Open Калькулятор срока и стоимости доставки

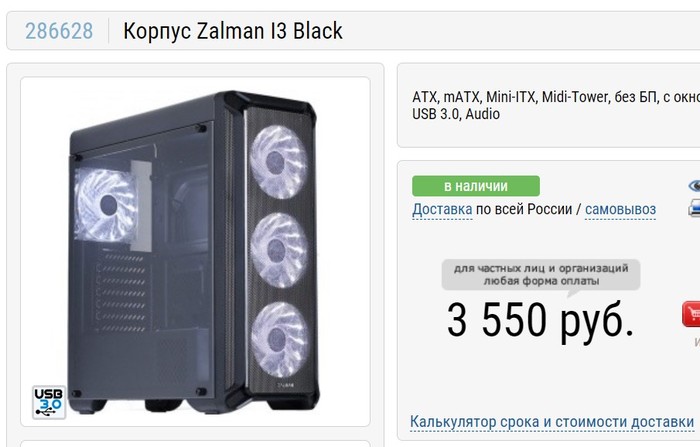click(x=552, y=422)
